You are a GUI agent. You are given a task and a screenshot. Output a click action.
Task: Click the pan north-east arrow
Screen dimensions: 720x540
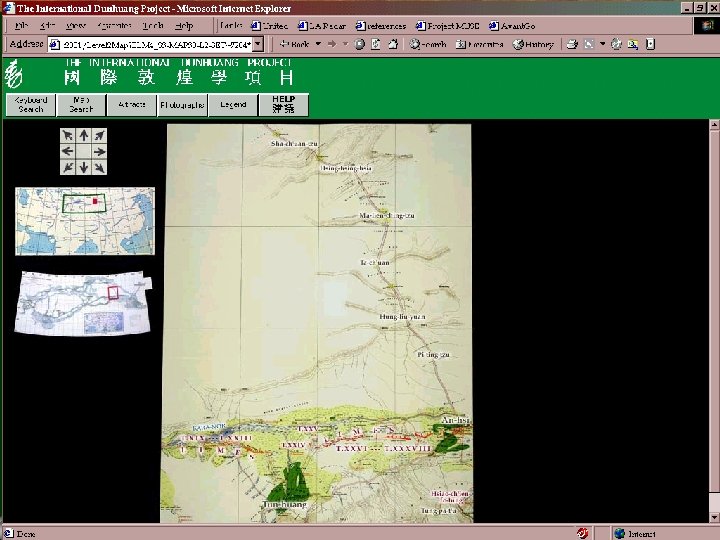click(99, 135)
